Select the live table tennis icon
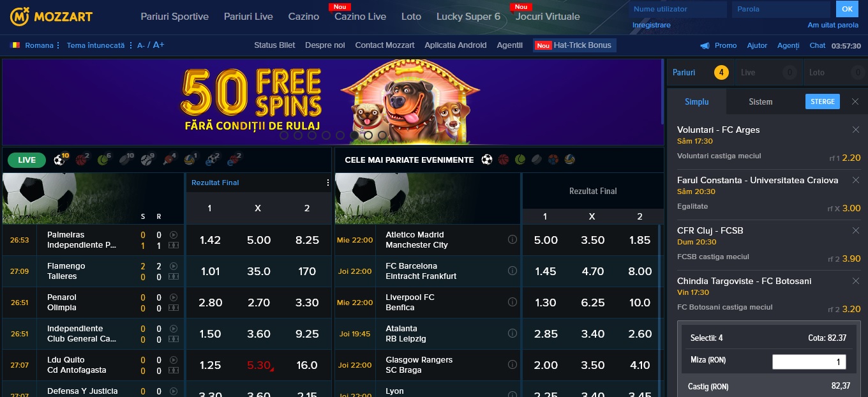The height and width of the screenshot is (397, 868). tap(168, 160)
